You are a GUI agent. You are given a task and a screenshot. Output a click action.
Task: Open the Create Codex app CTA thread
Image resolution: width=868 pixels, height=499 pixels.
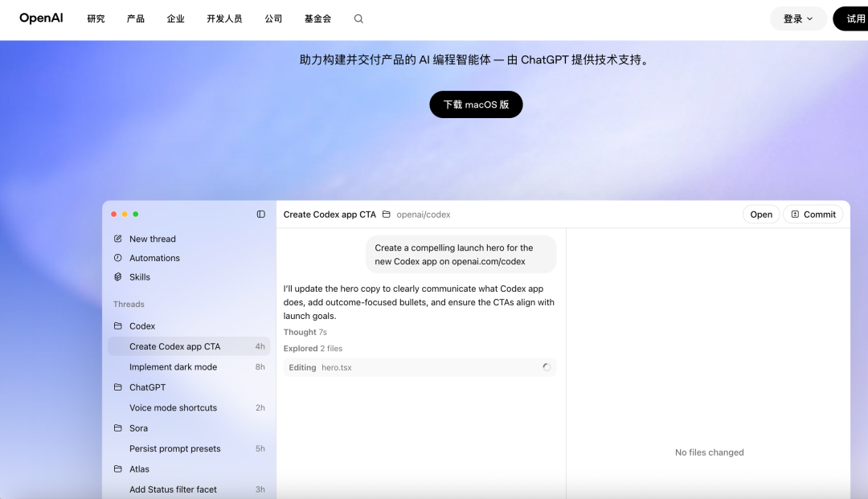point(189,346)
